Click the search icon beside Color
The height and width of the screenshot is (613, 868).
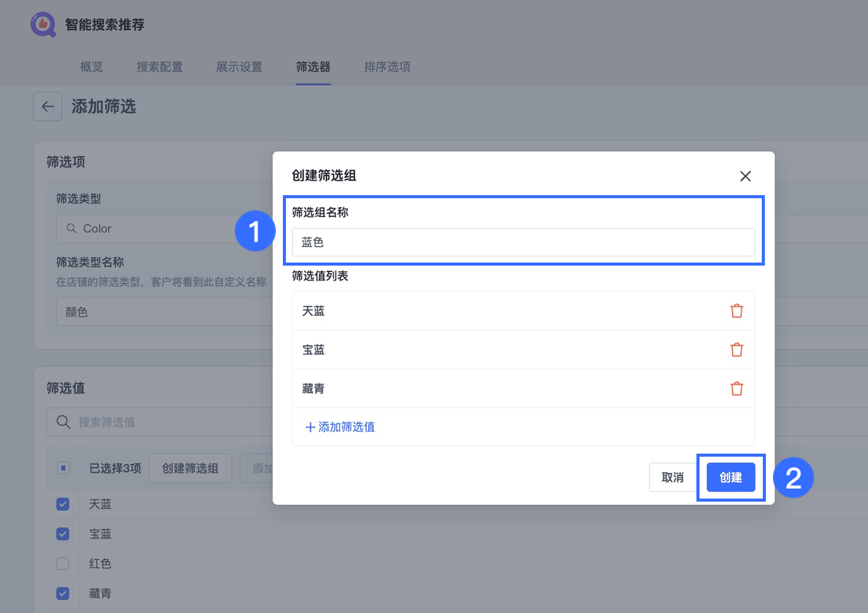(71, 228)
